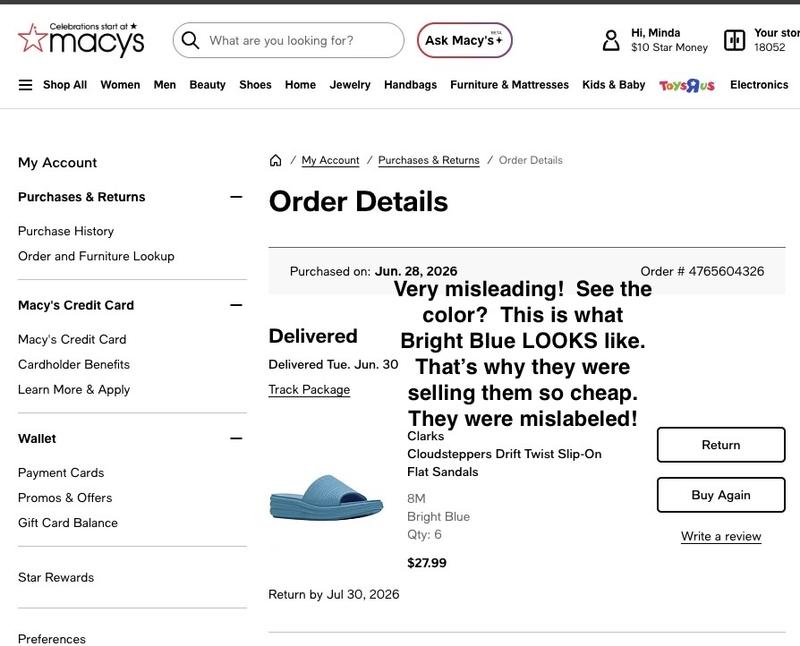The height and width of the screenshot is (646, 800).
Task: Click the store locator icon
Action: (x=734, y=40)
